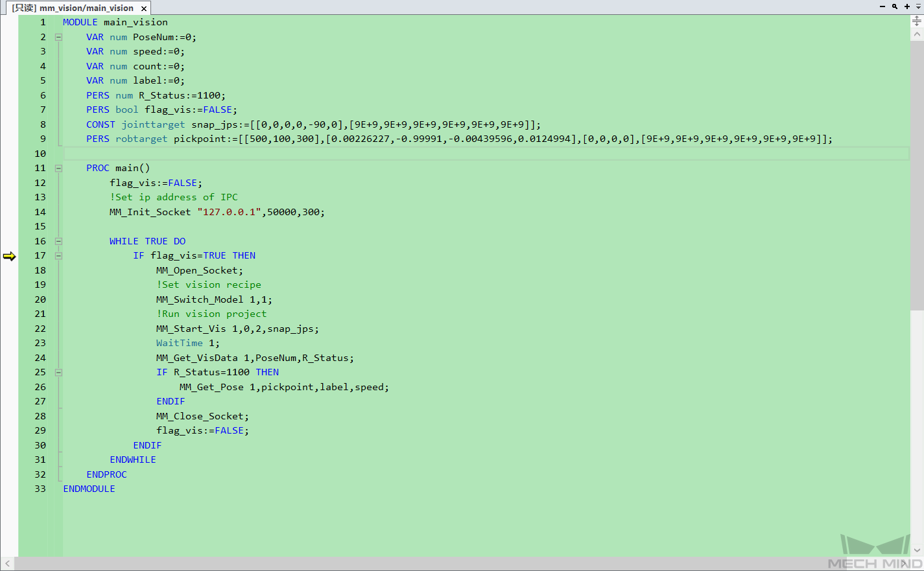This screenshot has height=571, width=924.
Task: Click the zoom out minus icon
Action: tap(883, 6)
